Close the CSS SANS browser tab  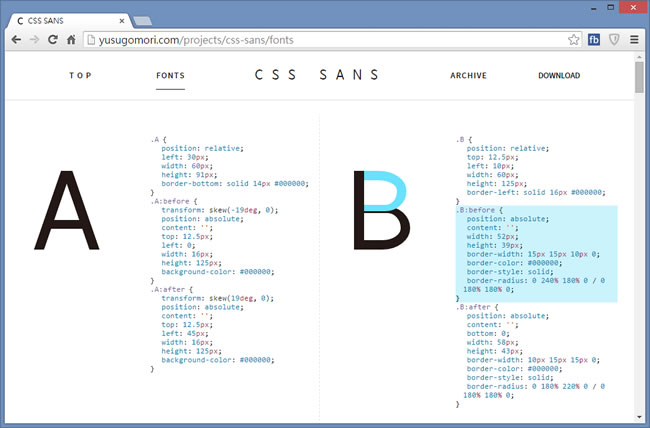pyautogui.click(x=121, y=19)
